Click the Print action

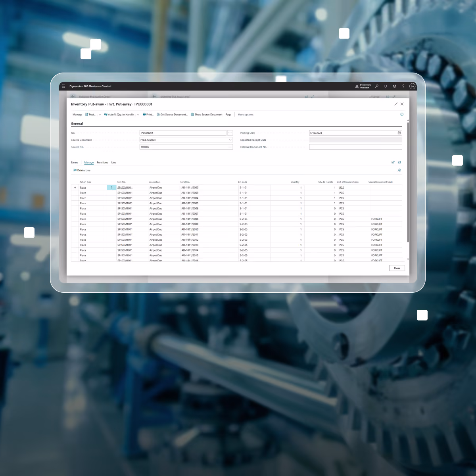pos(148,115)
